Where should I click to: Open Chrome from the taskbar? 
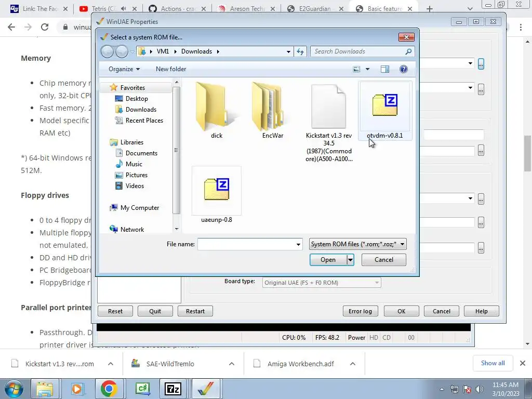pyautogui.click(x=109, y=389)
